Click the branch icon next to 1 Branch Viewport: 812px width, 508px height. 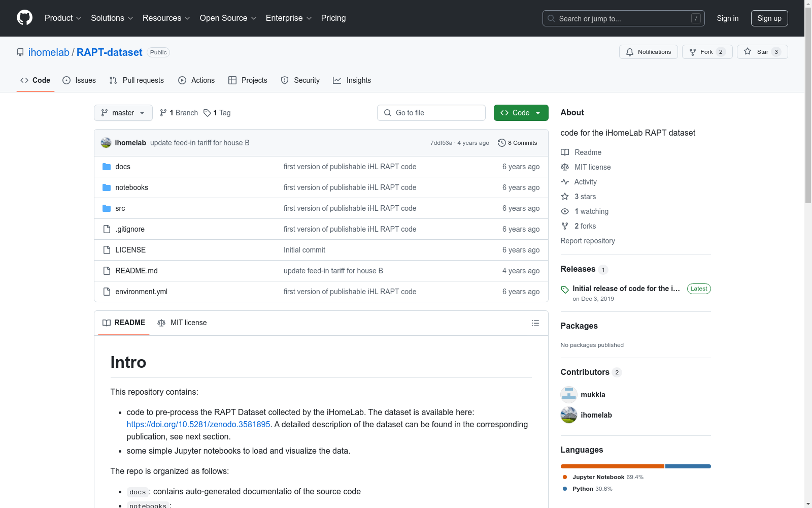(x=163, y=113)
